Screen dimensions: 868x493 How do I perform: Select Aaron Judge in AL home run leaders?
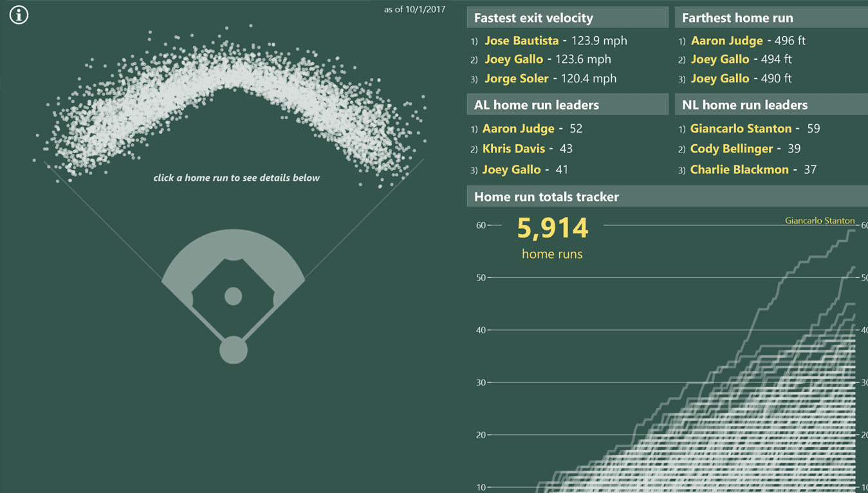(518, 129)
